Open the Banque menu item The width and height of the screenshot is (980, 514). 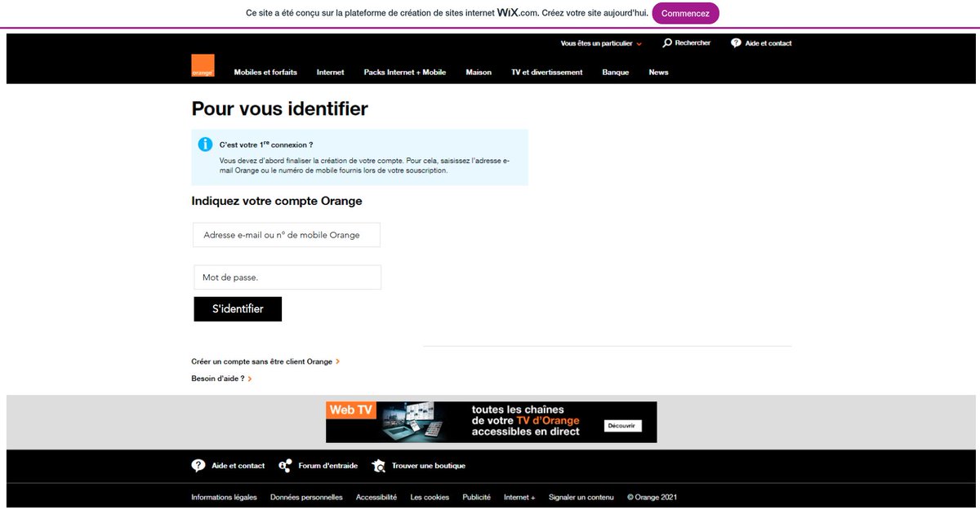pos(616,73)
